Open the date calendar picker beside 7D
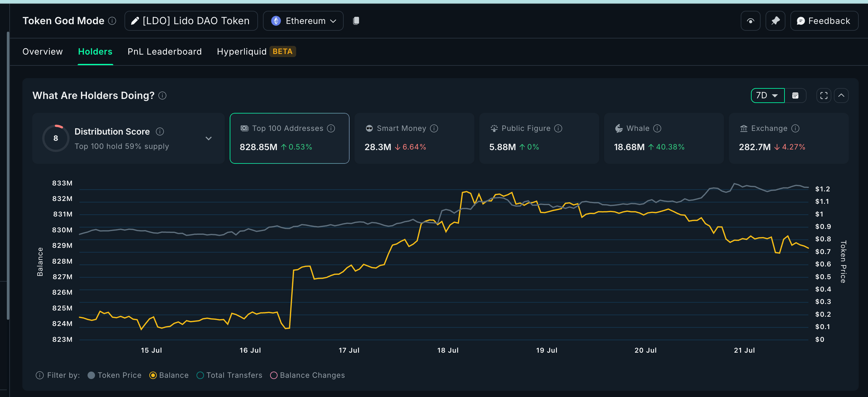This screenshot has width=868, height=397. tap(796, 96)
